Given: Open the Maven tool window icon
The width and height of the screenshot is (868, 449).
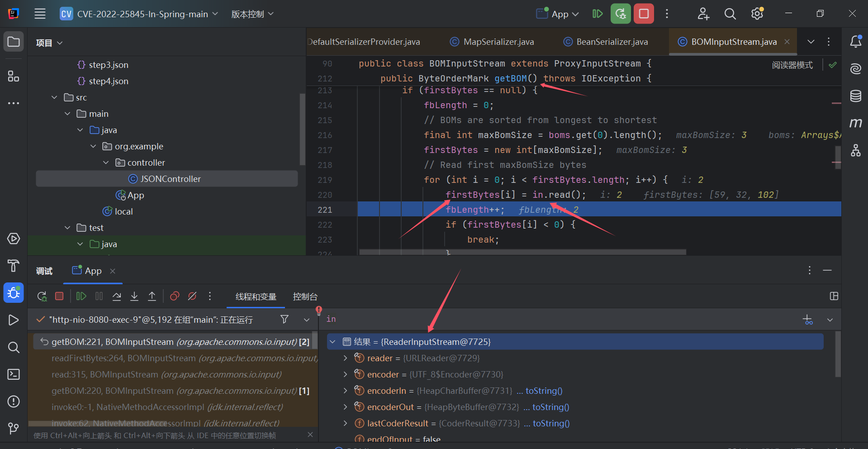Looking at the screenshot, I should pos(855,123).
